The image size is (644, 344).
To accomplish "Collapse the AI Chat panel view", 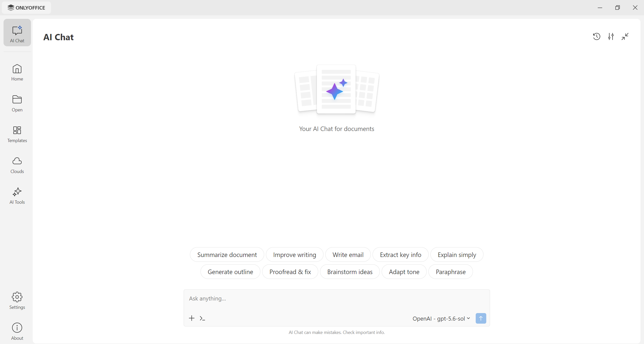I will coord(625,37).
